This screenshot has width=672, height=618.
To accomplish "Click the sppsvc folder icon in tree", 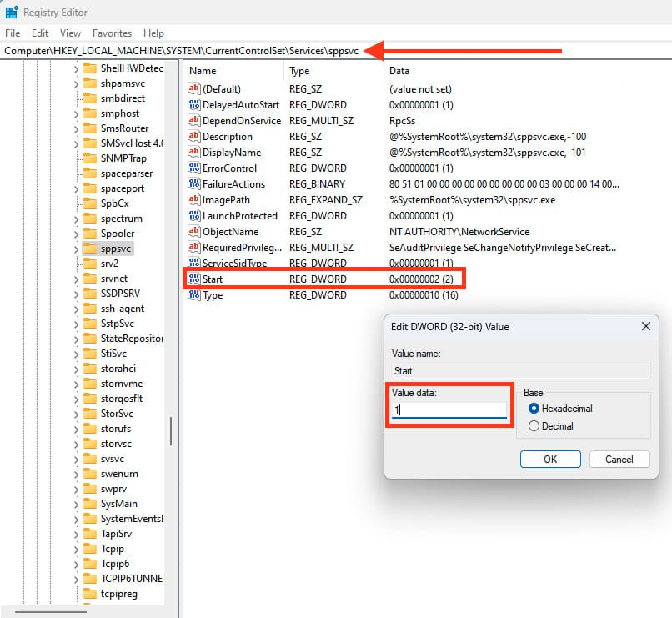I will [89, 249].
